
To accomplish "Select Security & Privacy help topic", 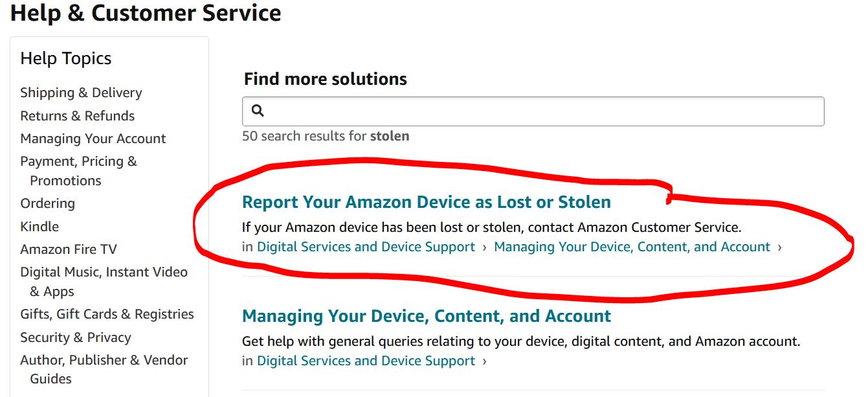I will 76,337.
